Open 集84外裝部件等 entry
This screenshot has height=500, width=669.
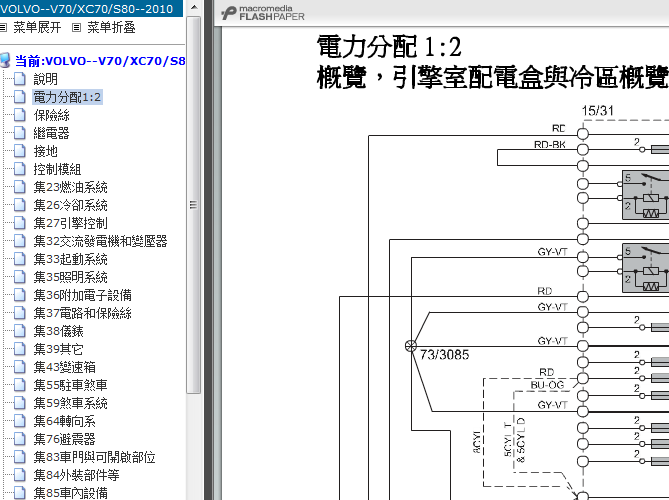[76, 475]
